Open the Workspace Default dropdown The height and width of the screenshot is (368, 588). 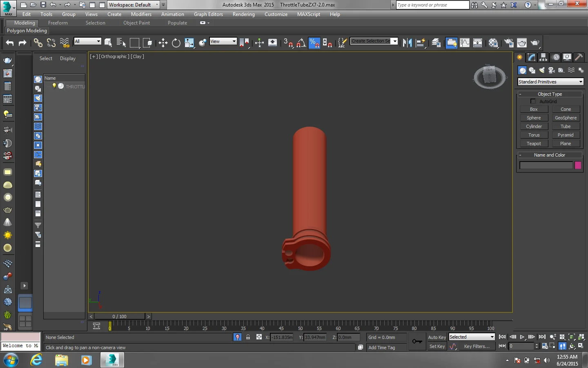[x=134, y=5]
